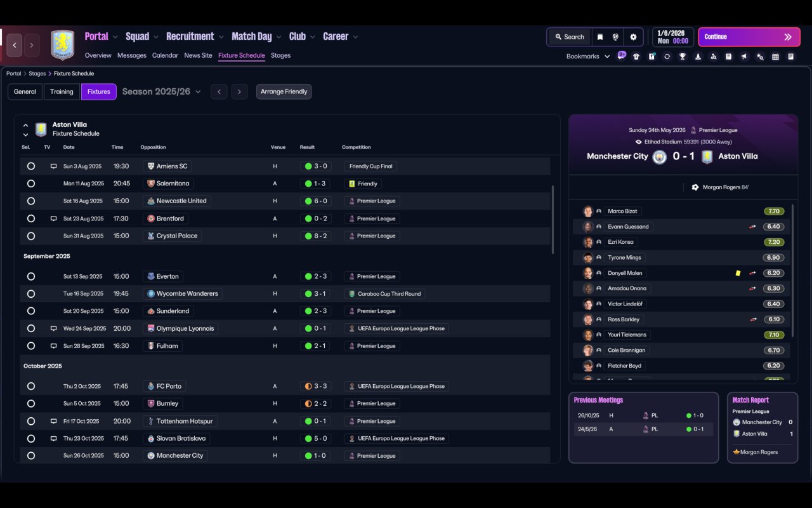Click the Arrange Friendly button
812x508 pixels.
(x=284, y=91)
